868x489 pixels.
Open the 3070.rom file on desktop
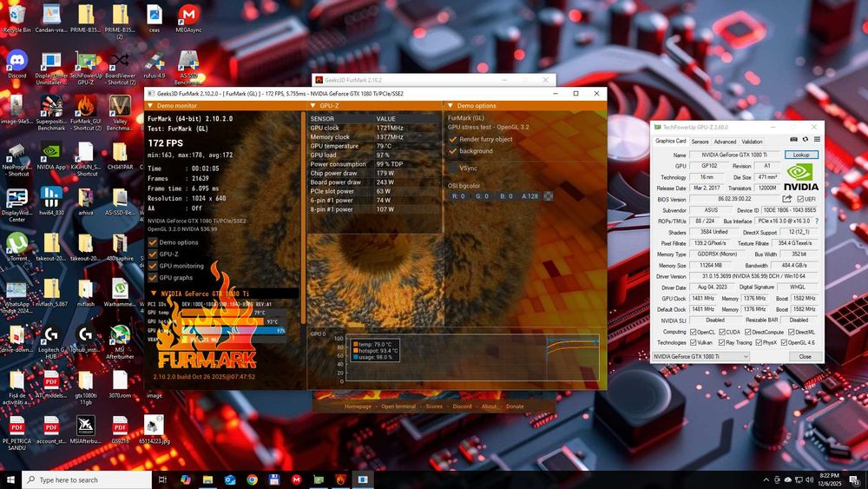(x=120, y=384)
